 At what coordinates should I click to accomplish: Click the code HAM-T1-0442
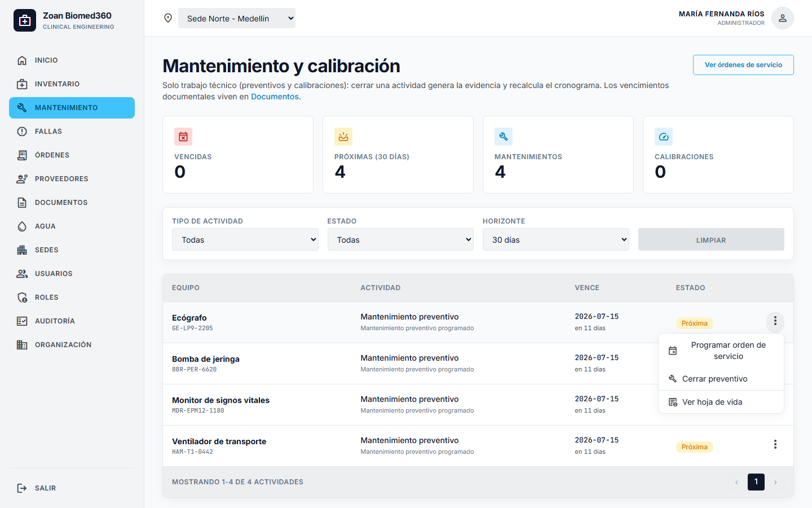(x=192, y=452)
